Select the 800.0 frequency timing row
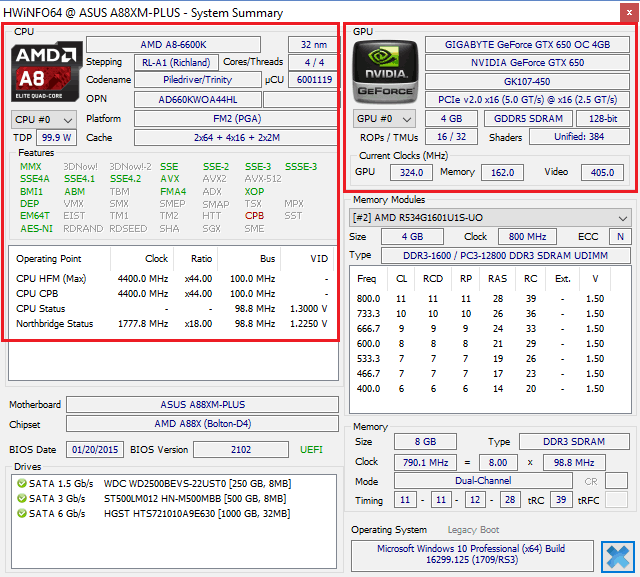Image resolution: width=640 pixels, height=577 pixels. coord(480,299)
